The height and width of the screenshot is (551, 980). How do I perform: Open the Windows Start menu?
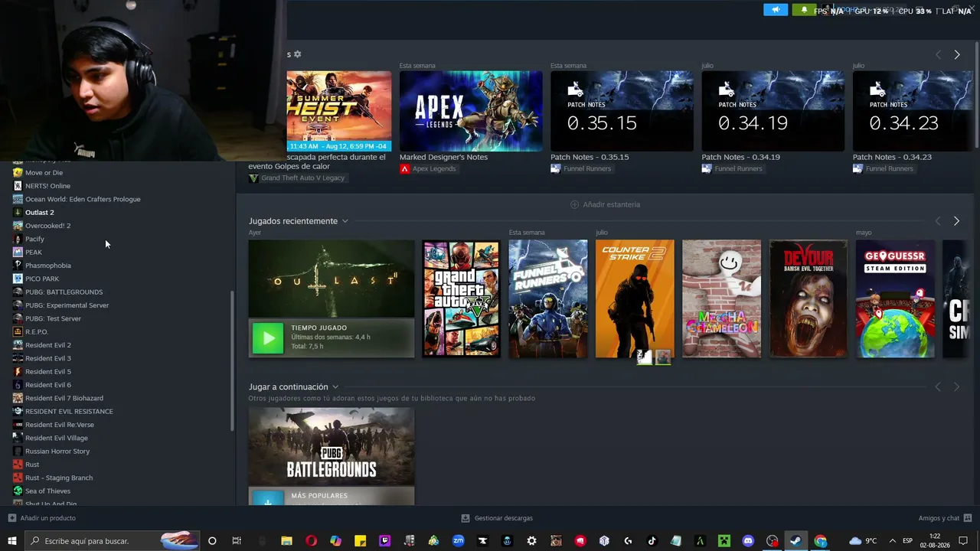(x=12, y=541)
